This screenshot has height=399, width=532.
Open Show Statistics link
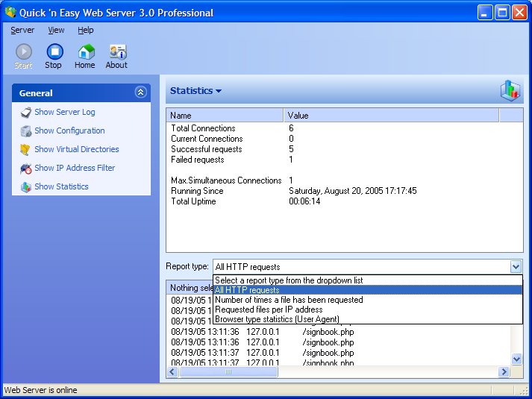pos(61,186)
